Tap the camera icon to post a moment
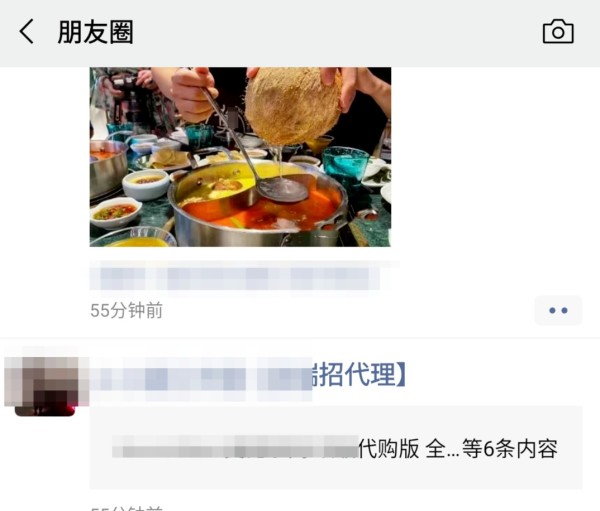600x511 pixels. [558, 32]
